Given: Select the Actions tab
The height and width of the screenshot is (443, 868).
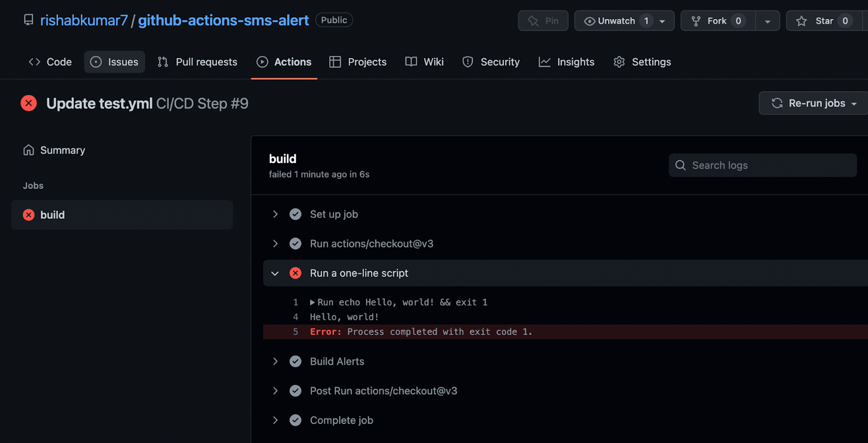Looking at the screenshot, I should 284,62.
